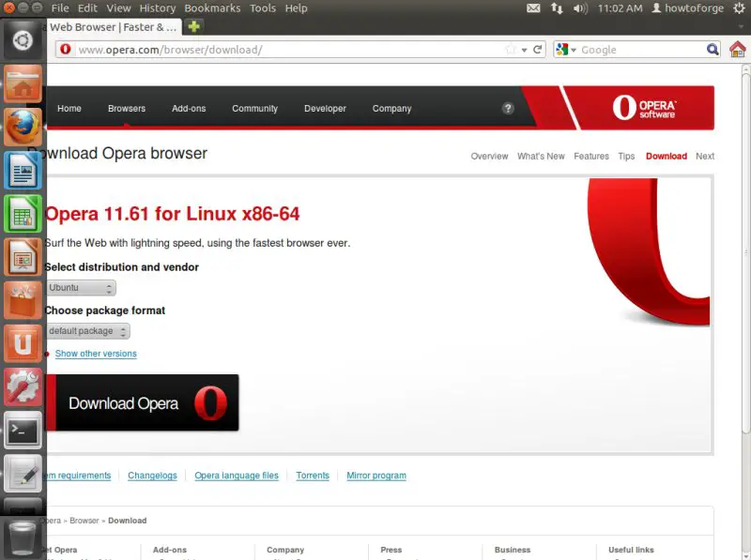Open the View menu
751x560 pixels.
click(x=119, y=8)
